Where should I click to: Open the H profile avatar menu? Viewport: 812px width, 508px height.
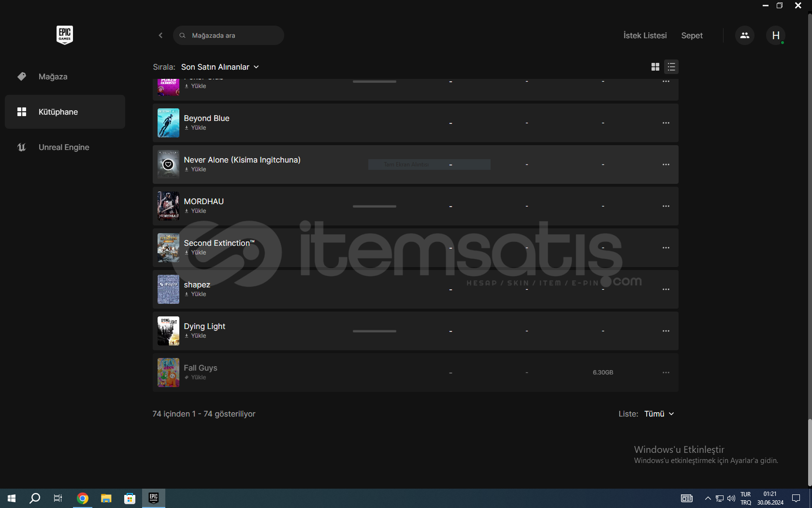point(776,35)
